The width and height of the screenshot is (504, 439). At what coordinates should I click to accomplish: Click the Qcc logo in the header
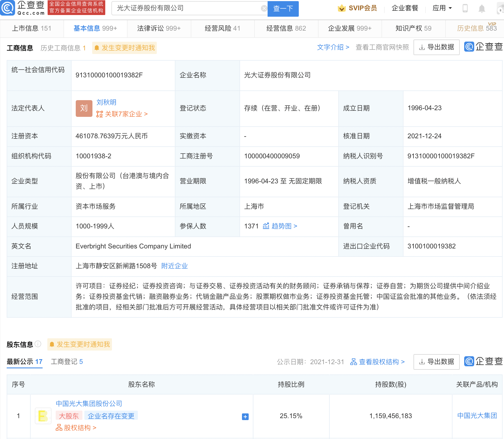coord(23,8)
